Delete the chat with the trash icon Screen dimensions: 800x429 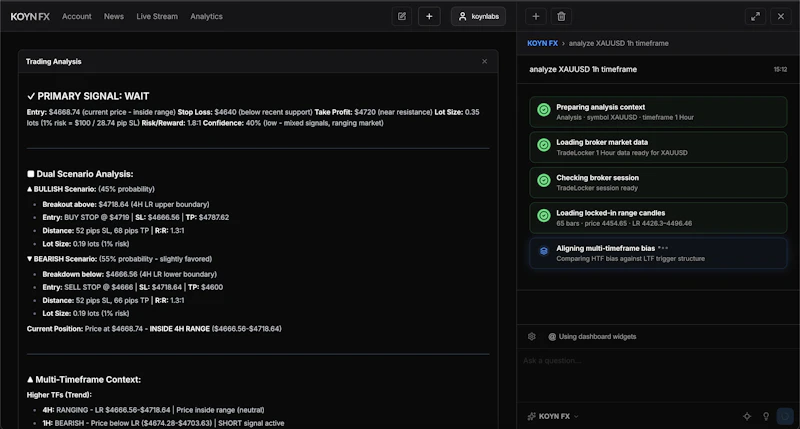click(561, 16)
